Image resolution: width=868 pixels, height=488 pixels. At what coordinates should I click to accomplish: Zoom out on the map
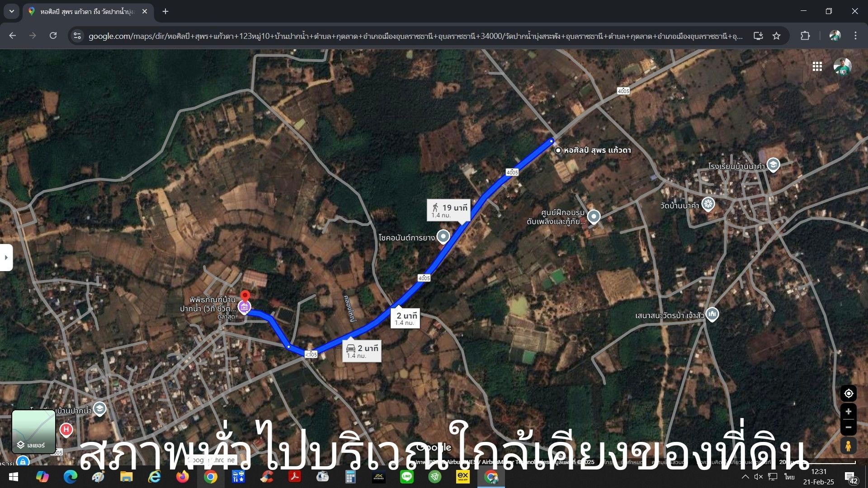[x=849, y=427]
